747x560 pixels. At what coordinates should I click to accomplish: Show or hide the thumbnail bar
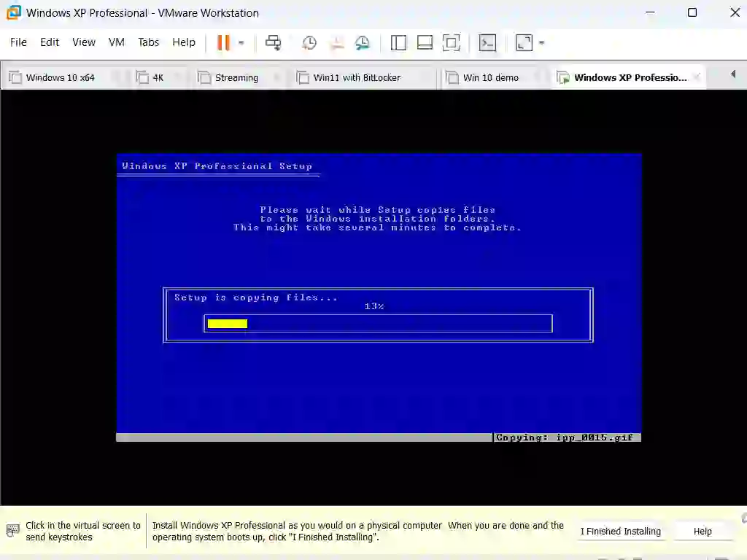tap(425, 42)
